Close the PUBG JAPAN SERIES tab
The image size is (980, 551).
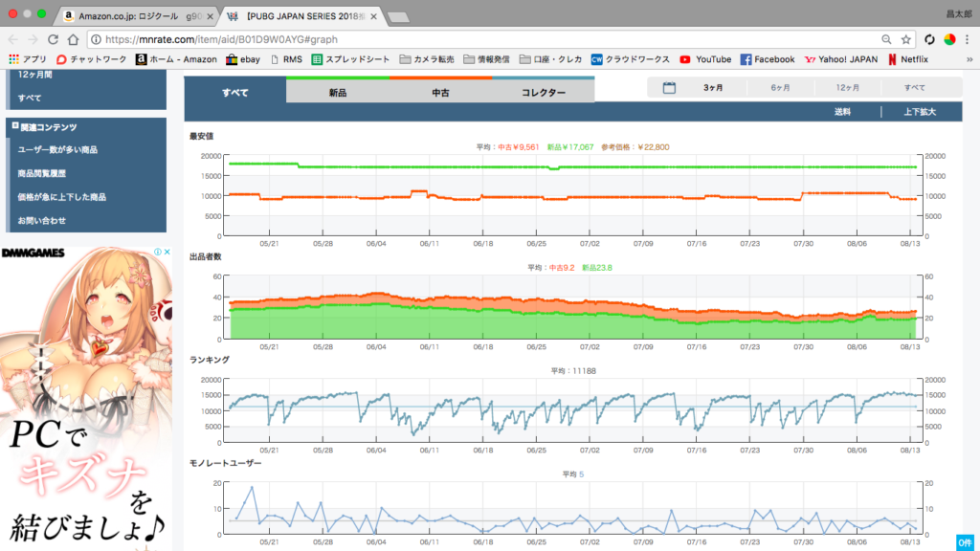374,16
